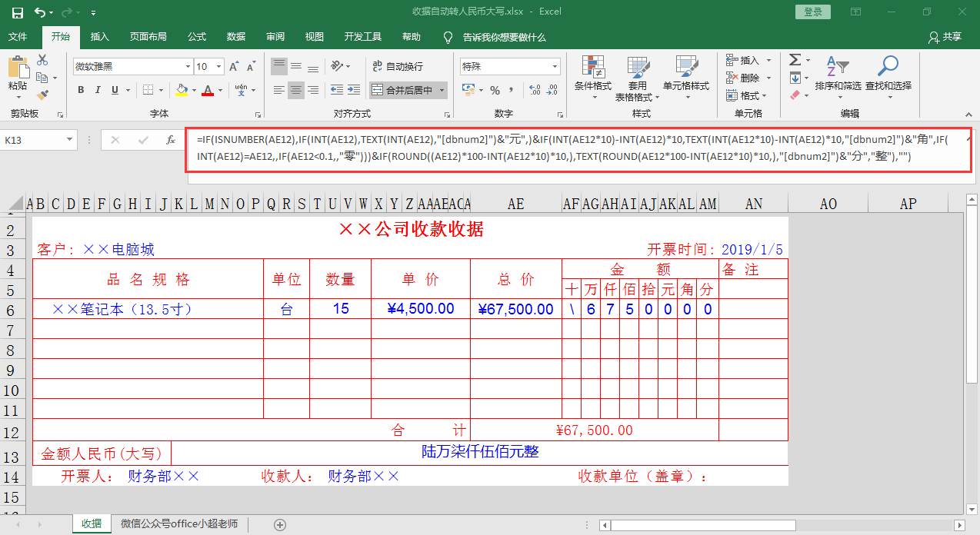Click the Cut scissors icon

[42, 60]
